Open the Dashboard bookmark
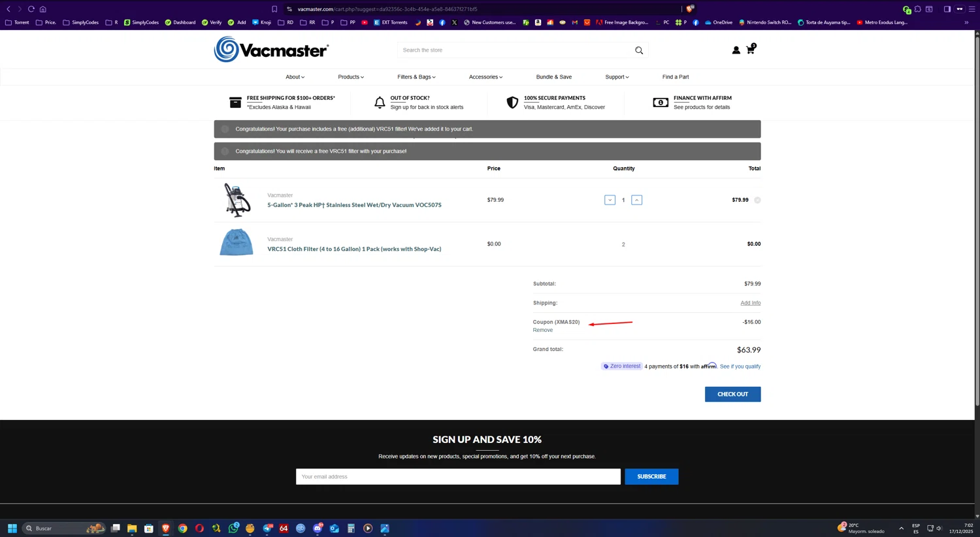Screen dimensions: 980x537 180,22
